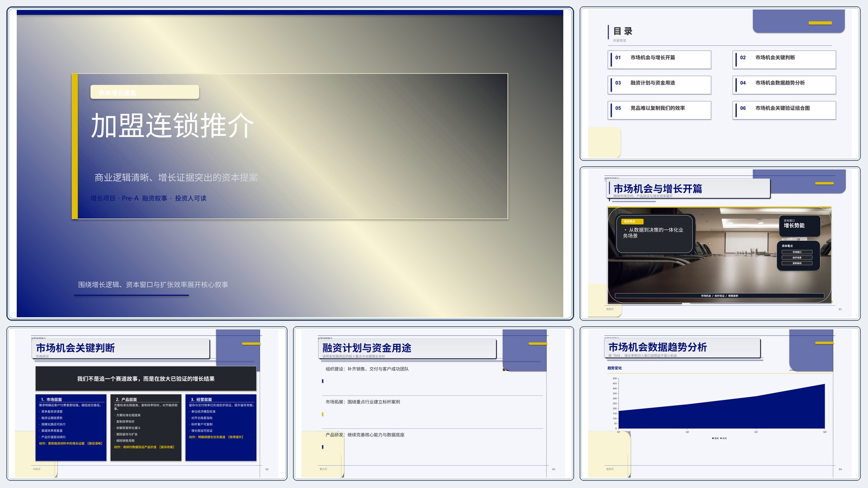868x488 pixels.
Task: Click slide heading 市场机会关键判断 above dark banner
Action: pyautogui.click(x=75, y=348)
